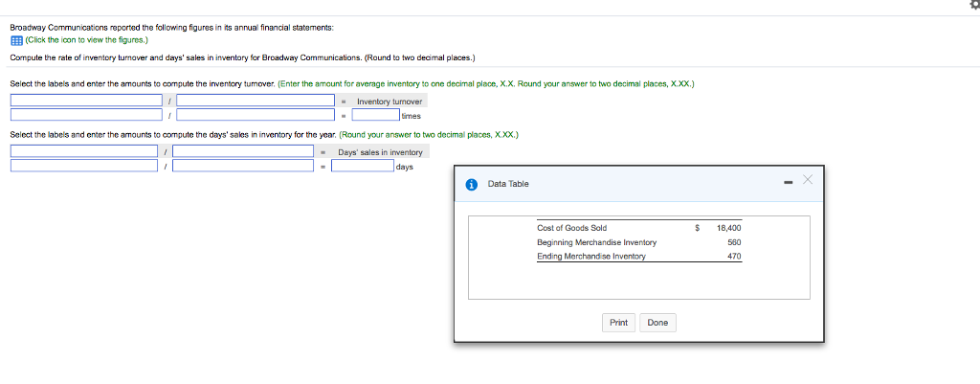Image resolution: width=980 pixels, height=384 pixels.
Task: Select the days' sales denominator label box
Action: 243,151
